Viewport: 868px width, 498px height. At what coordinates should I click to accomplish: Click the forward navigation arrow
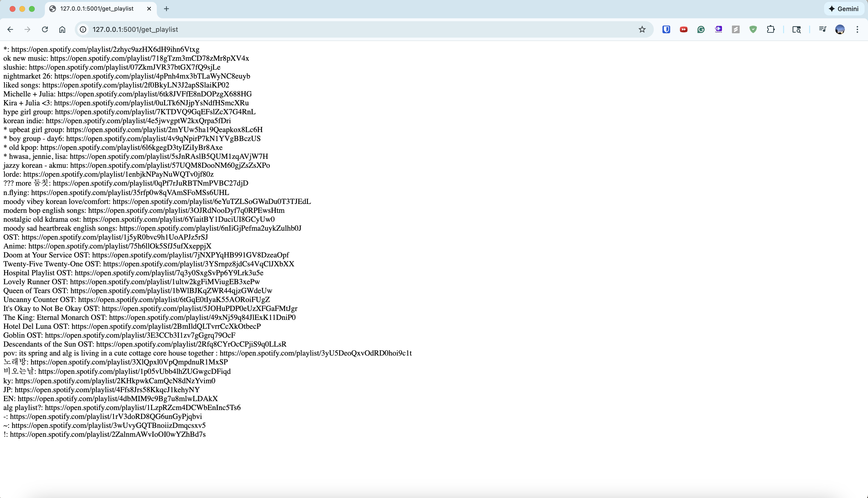[28, 29]
